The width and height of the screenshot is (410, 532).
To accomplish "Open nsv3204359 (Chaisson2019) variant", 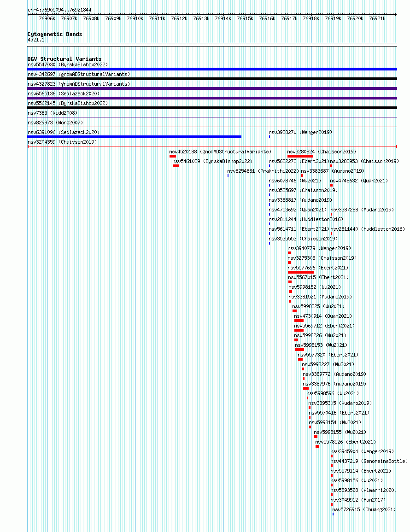I will coord(62,142).
